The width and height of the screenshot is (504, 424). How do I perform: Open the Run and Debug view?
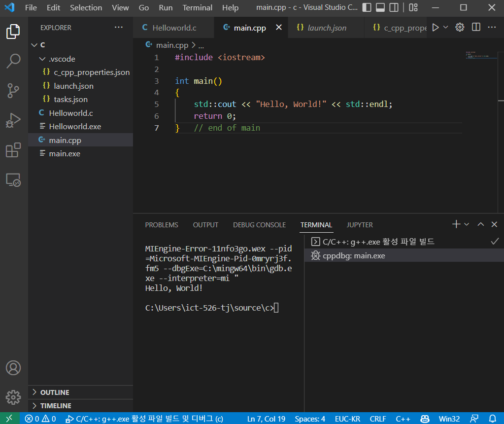13,120
